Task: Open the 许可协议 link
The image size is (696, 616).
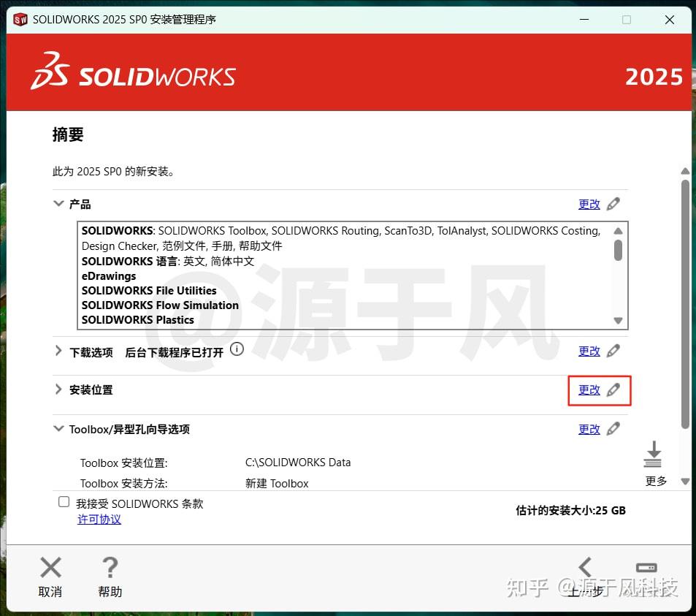Action: click(99, 520)
